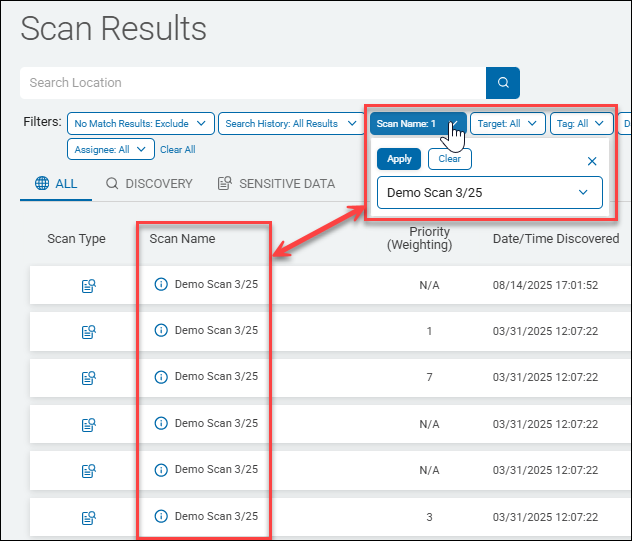
Task: Expand the Demo Scan 3/25 combo box
Action: coord(490,193)
